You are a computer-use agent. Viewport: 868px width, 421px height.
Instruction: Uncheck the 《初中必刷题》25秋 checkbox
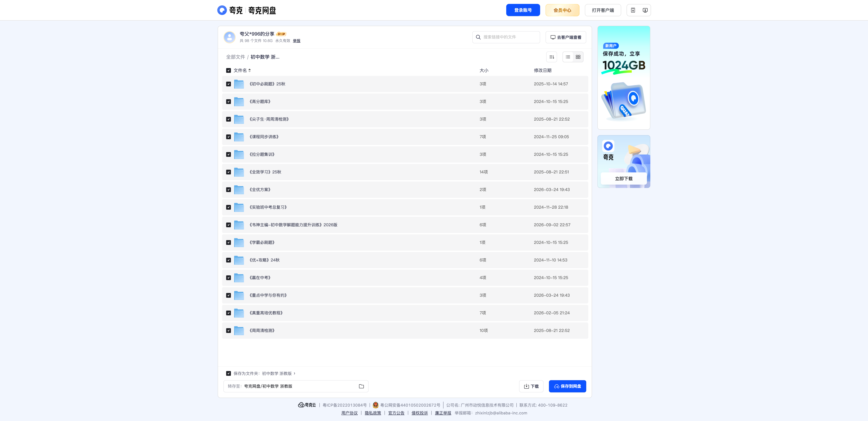click(x=229, y=84)
